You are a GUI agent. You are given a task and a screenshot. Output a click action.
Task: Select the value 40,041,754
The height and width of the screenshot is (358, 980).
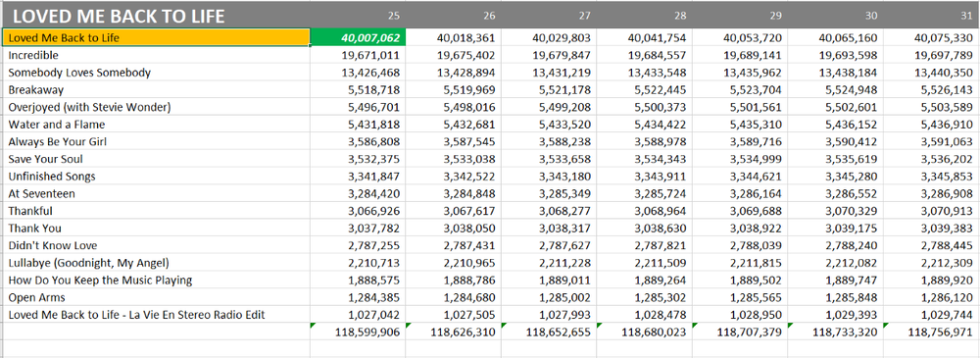pyautogui.click(x=644, y=37)
